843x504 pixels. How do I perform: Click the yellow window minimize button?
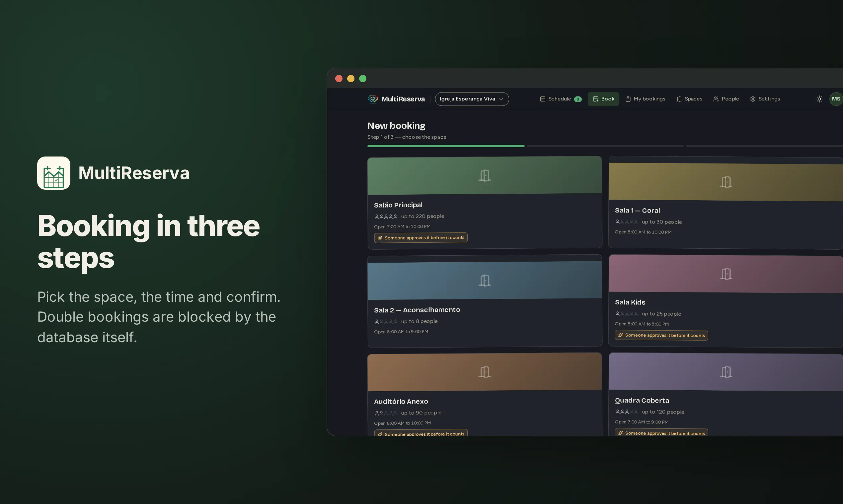(x=350, y=79)
